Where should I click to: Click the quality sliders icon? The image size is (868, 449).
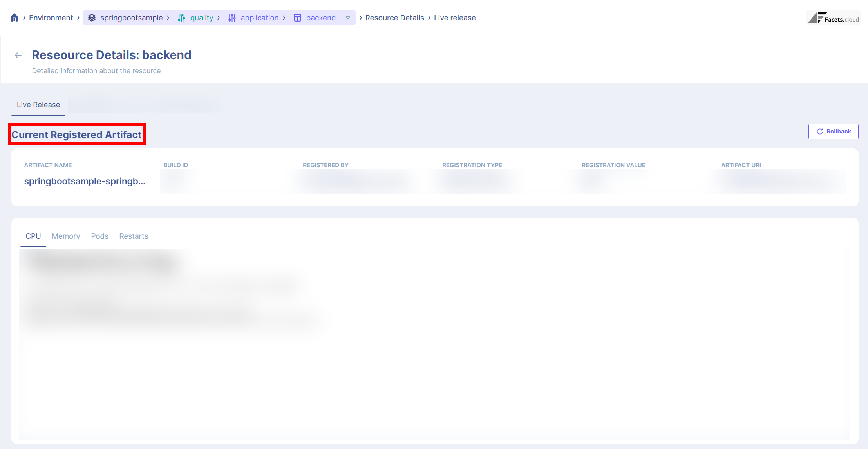181,18
